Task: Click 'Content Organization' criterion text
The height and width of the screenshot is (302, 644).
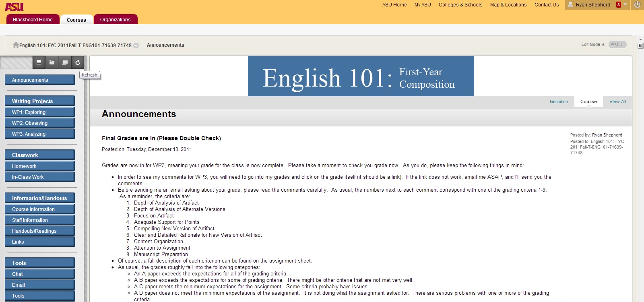Action: click(159, 242)
